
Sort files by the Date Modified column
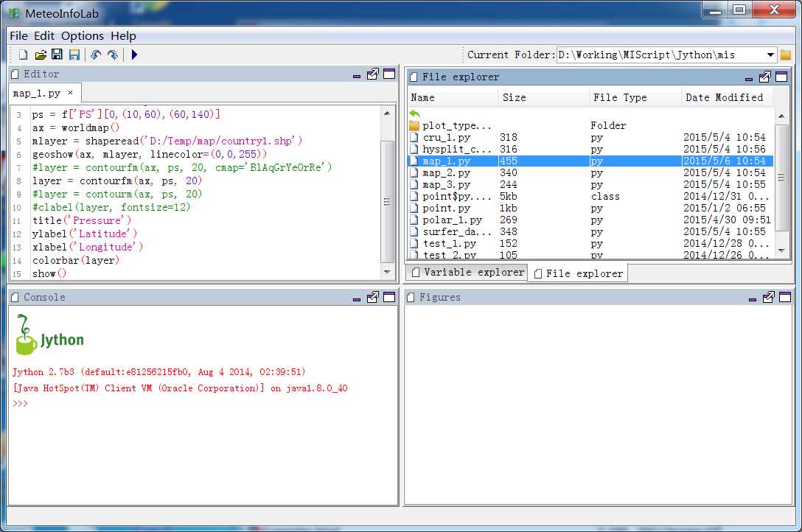[724, 97]
